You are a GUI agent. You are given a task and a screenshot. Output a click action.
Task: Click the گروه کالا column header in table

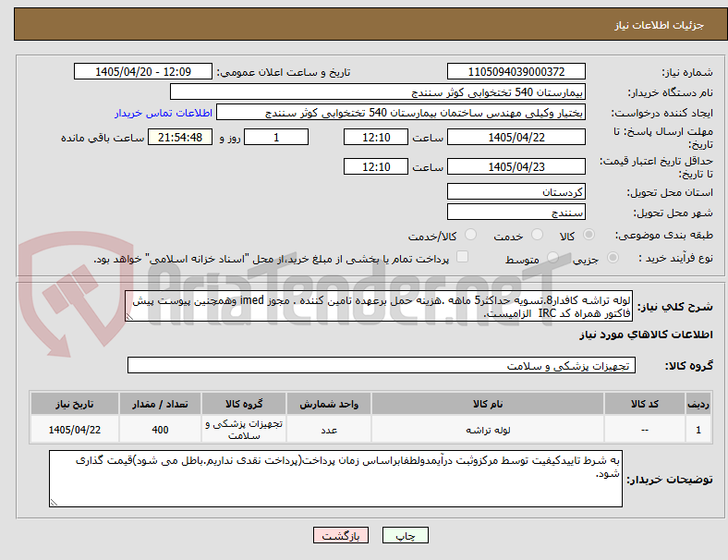244,404
